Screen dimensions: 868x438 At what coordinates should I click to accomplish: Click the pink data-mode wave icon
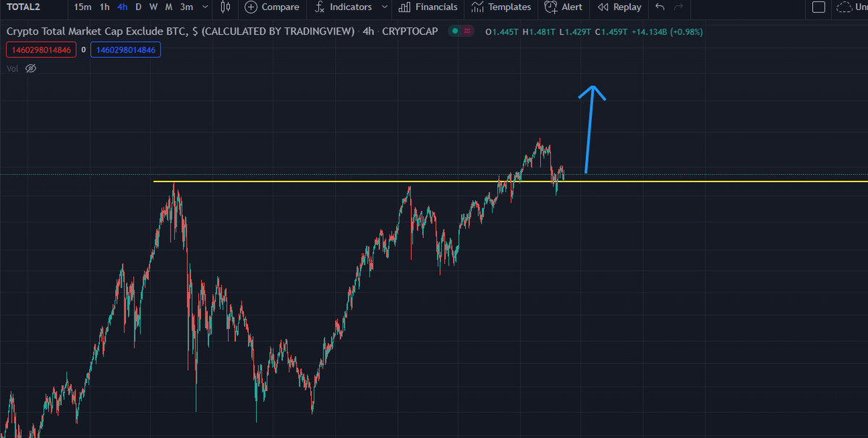pyautogui.click(x=467, y=31)
